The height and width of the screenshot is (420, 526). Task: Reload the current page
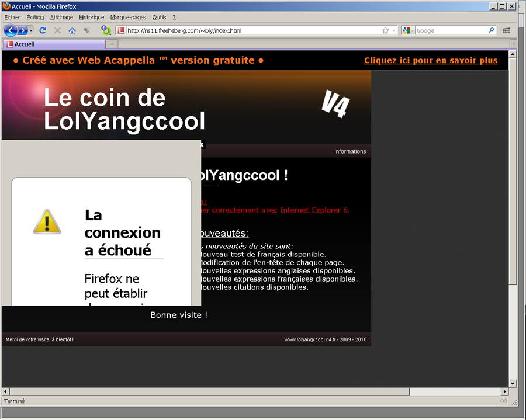tap(43, 30)
